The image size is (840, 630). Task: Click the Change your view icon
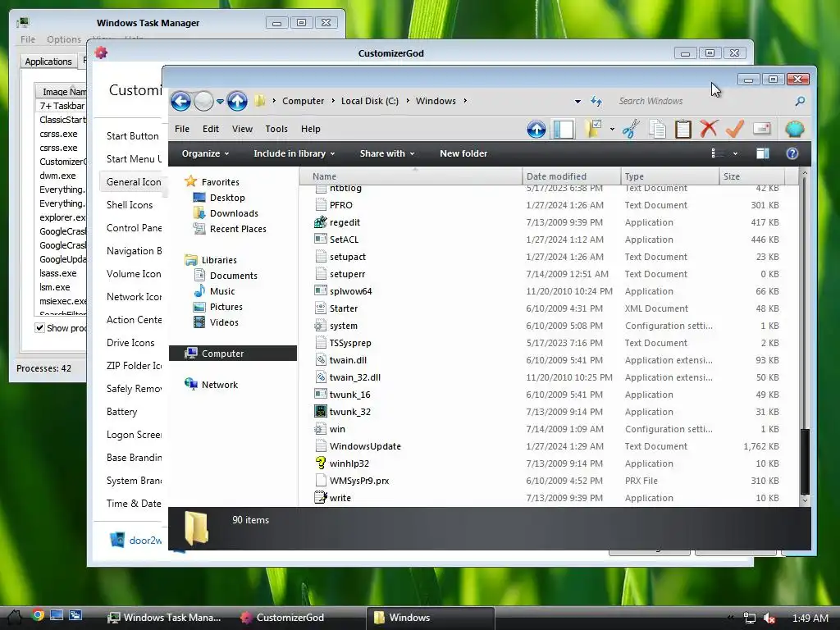[x=717, y=153]
